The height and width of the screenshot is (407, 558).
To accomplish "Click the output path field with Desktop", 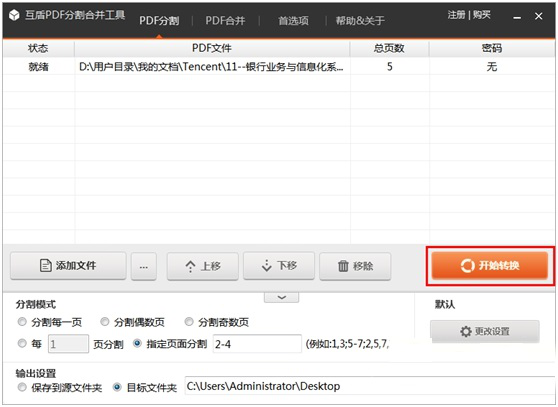I will click(369, 386).
